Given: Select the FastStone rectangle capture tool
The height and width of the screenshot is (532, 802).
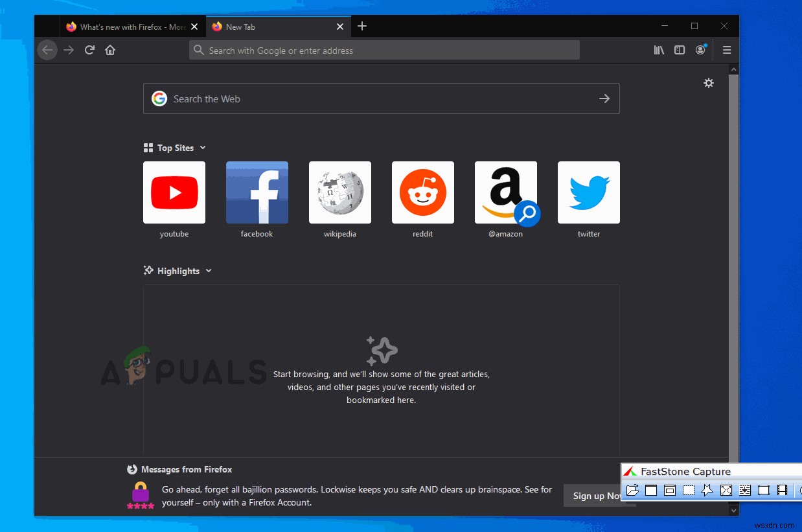Looking at the screenshot, I should (x=688, y=491).
